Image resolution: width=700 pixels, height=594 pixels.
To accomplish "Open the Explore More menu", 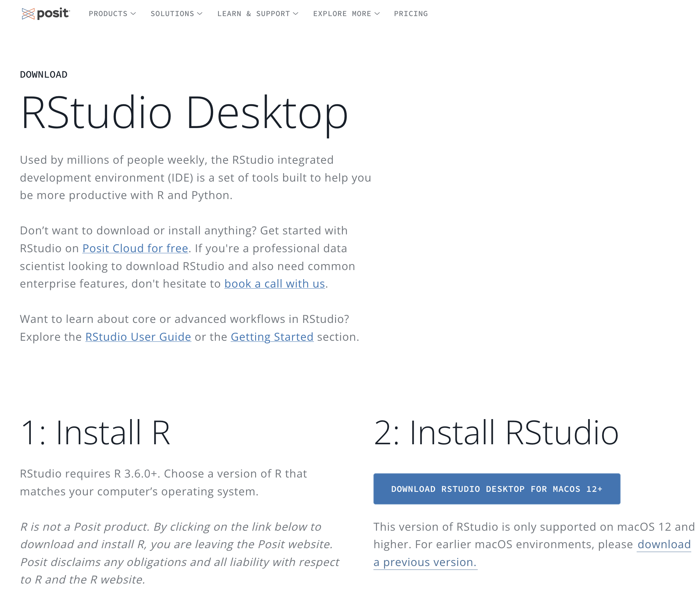I will (342, 14).
